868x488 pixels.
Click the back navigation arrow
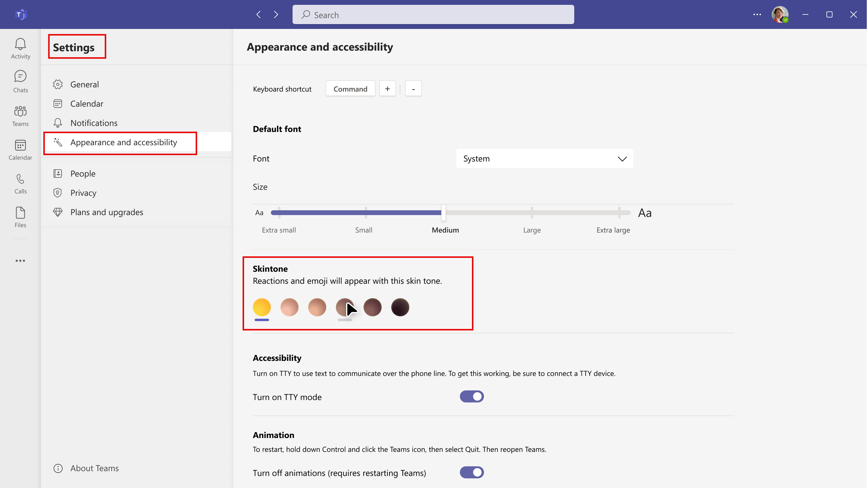(259, 14)
